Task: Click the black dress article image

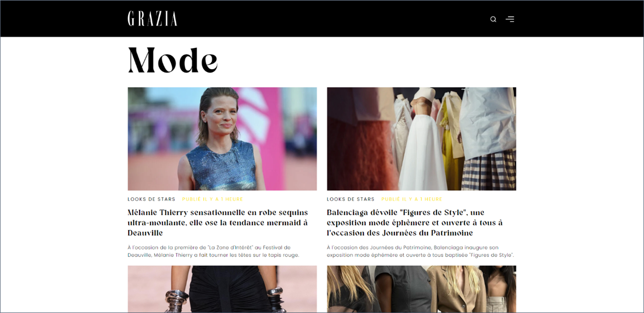Action: point(222,289)
